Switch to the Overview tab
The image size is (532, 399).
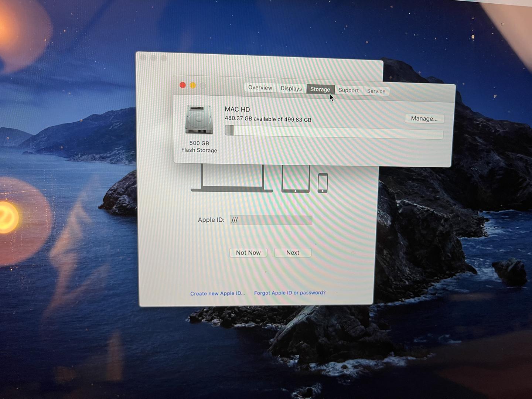(260, 88)
